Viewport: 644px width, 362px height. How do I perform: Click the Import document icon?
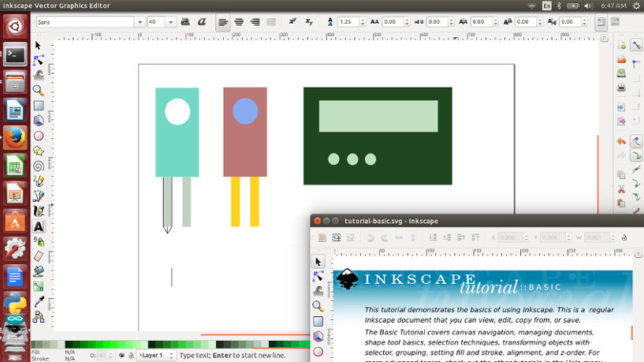pos(621,108)
